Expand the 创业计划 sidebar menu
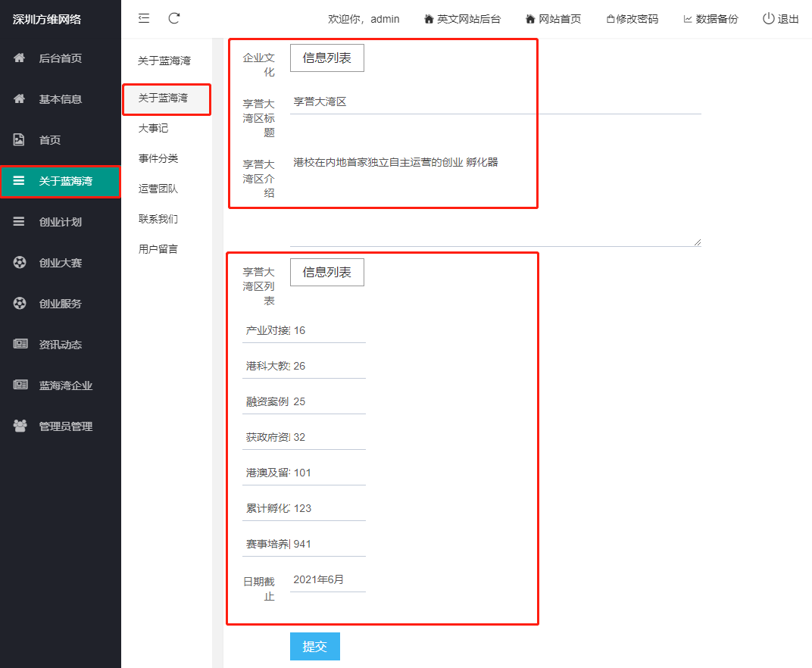The image size is (812, 668). [61, 222]
